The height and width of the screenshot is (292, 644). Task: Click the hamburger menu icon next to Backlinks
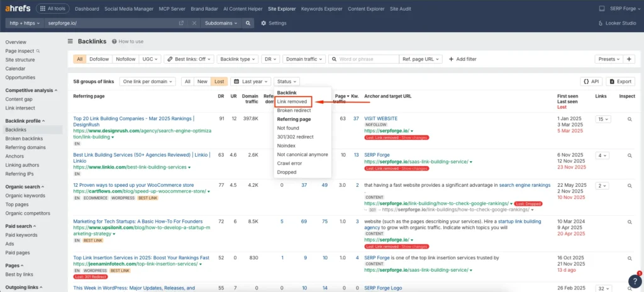click(x=70, y=42)
